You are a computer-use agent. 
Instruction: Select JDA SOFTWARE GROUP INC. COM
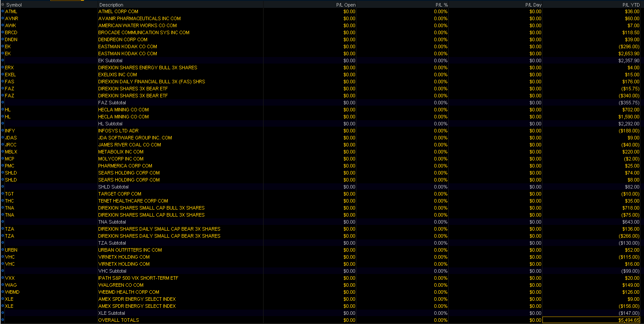click(135, 138)
